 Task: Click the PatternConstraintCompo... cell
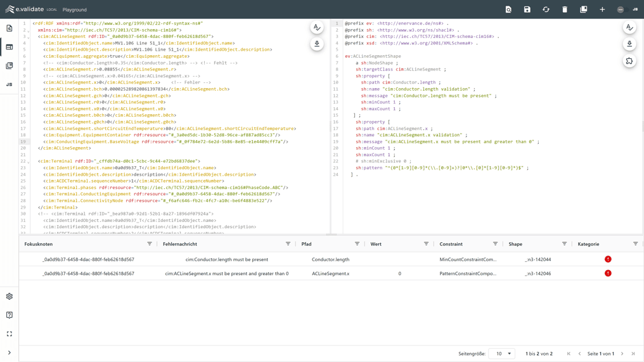(468, 273)
